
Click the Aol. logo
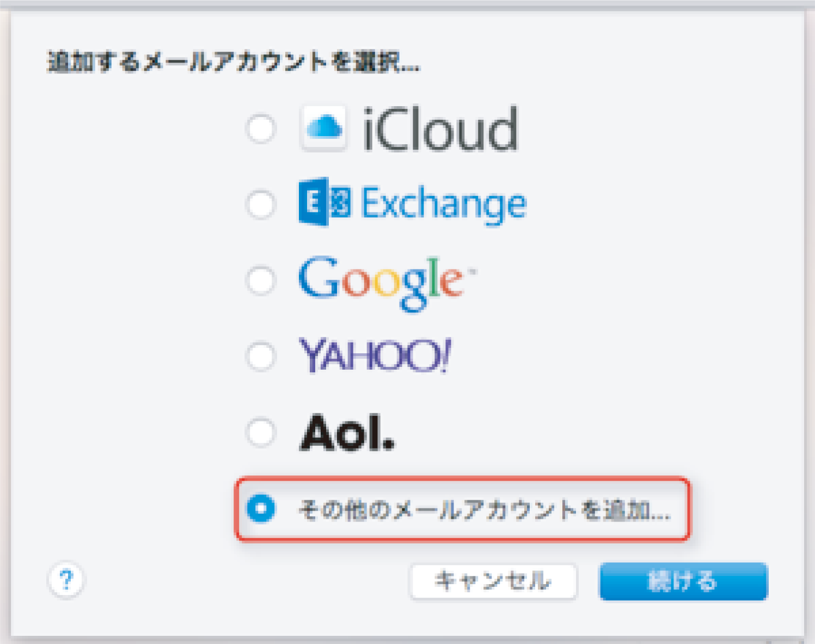347,433
